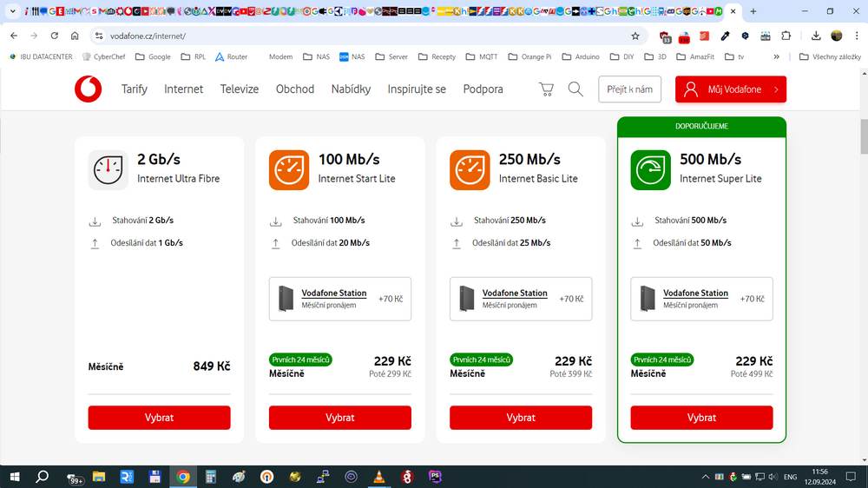
Task: Click the site search magnifier icon
Action: tap(575, 89)
